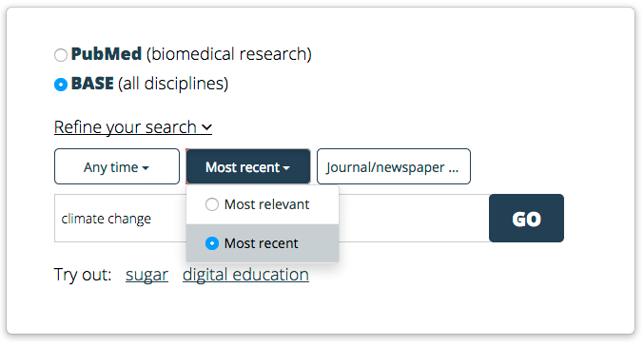Viewport: 644px width, 346px height.
Task: Select Most relevant menu entry text
Action: coord(267,204)
